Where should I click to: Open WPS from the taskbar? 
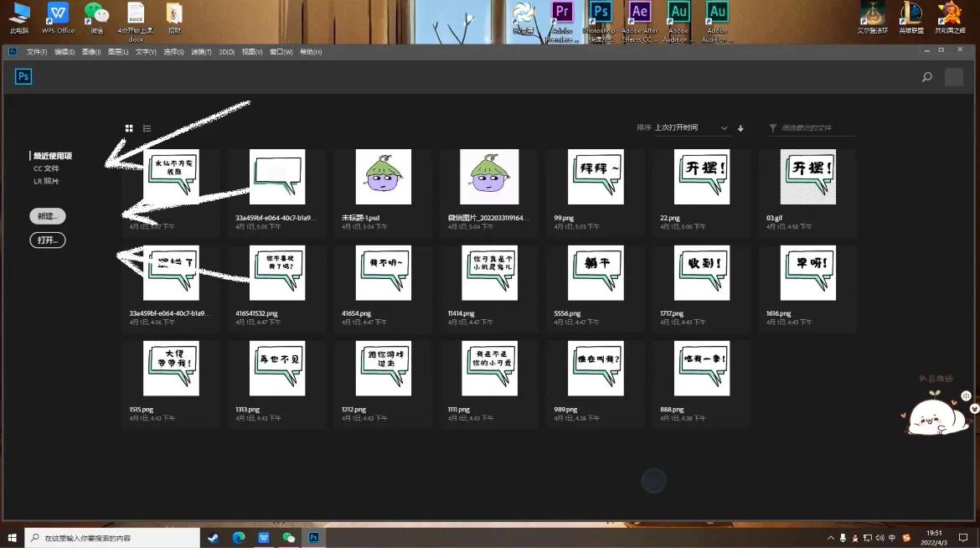pyautogui.click(x=264, y=538)
